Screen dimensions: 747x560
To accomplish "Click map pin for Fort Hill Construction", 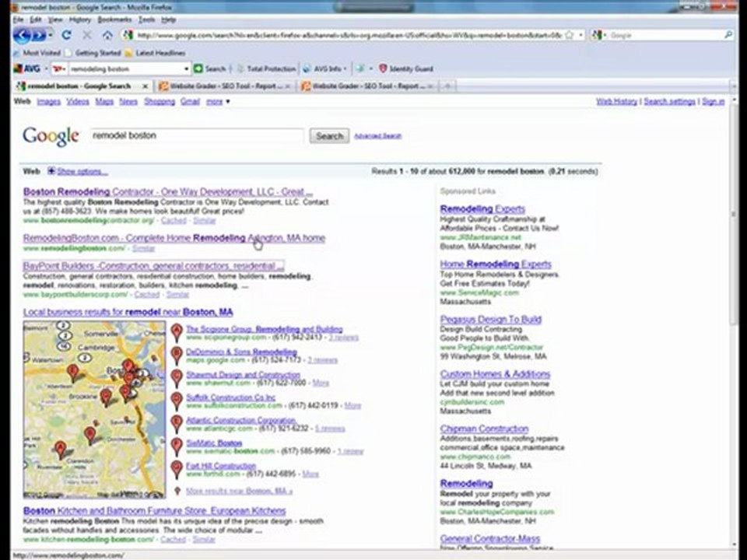I will click(177, 468).
